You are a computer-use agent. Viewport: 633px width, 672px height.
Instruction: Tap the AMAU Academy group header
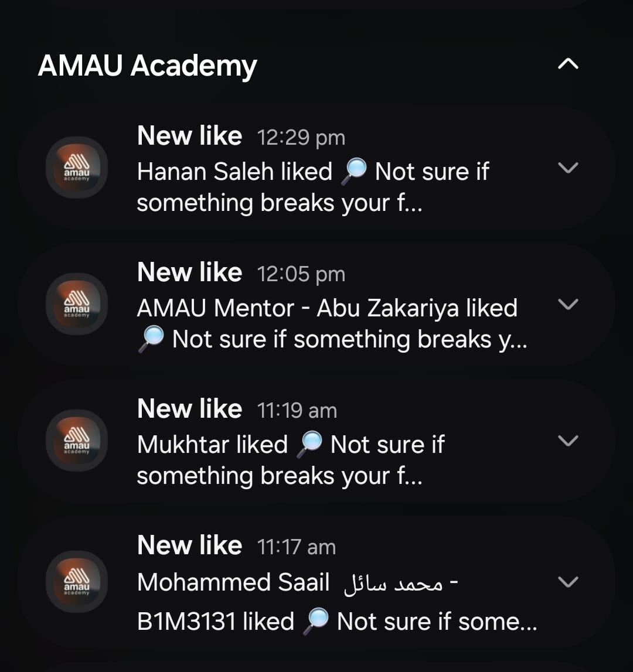(148, 66)
